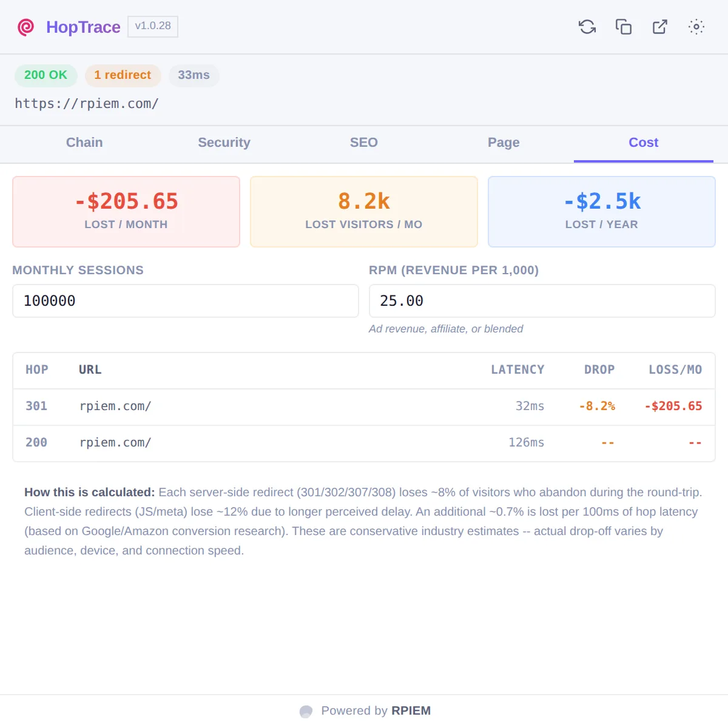Viewport: 728px width, 728px height.
Task: Click the HOP column header
Action: tap(37, 370)
